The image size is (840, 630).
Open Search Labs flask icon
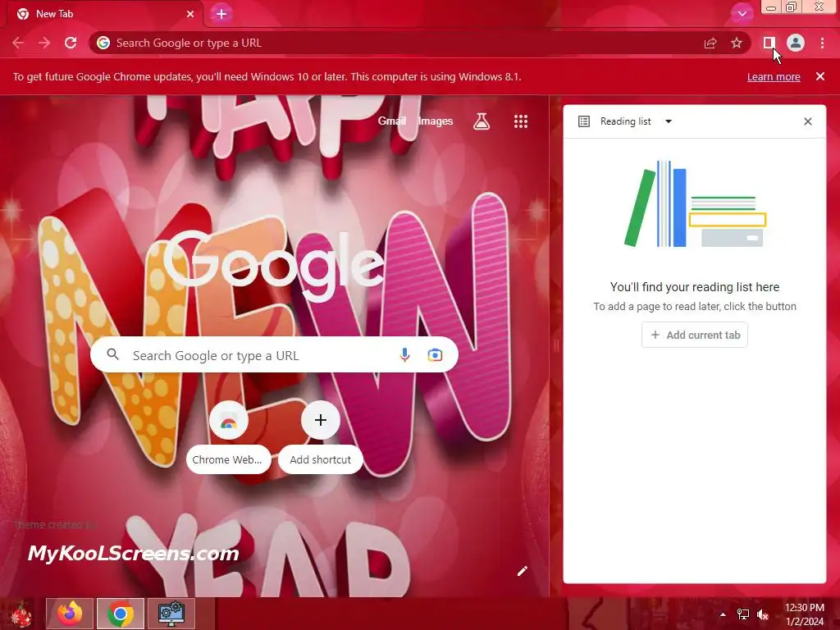pos(482,121)
